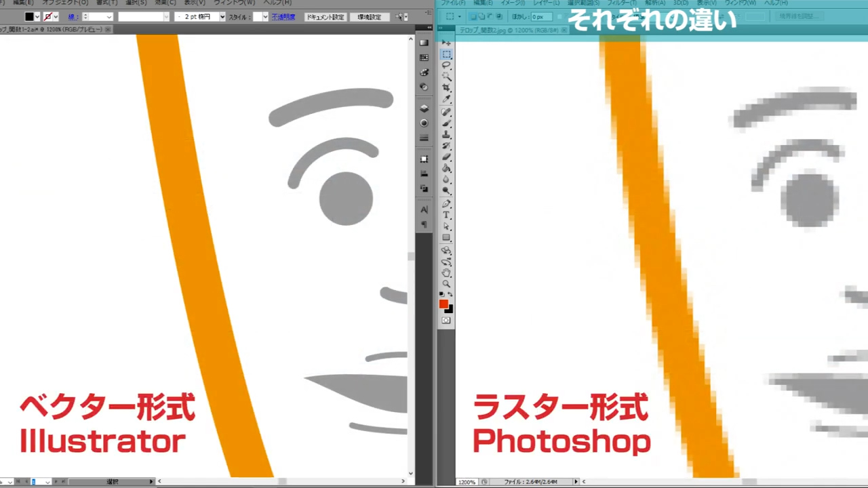Open the 2 pt 楕円 brush dropdown

pyautogui.click(x=222, y=16)
